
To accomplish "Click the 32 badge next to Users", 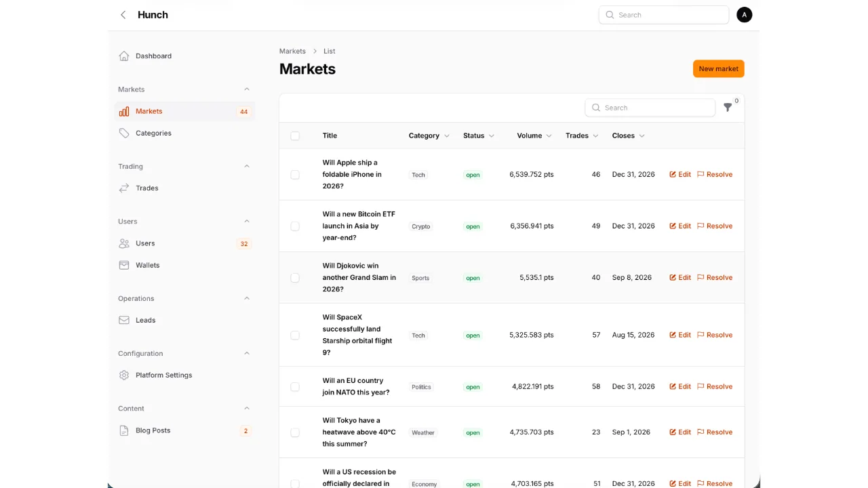I will click(x=243, y=244).
